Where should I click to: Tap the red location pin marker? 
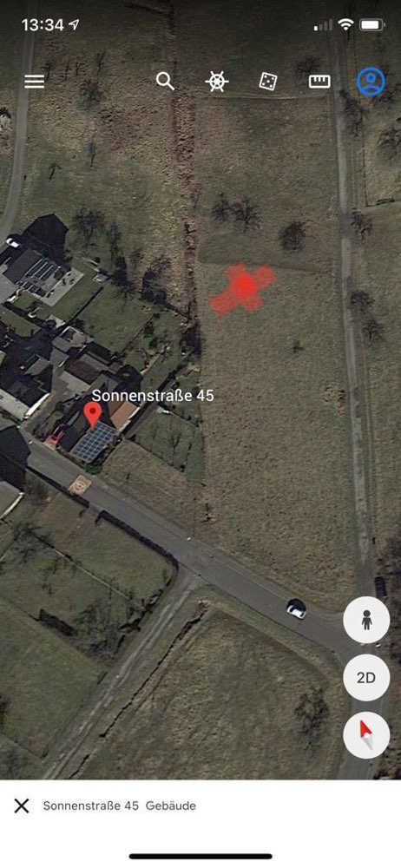pyautogui.click(x=93, y=415)
